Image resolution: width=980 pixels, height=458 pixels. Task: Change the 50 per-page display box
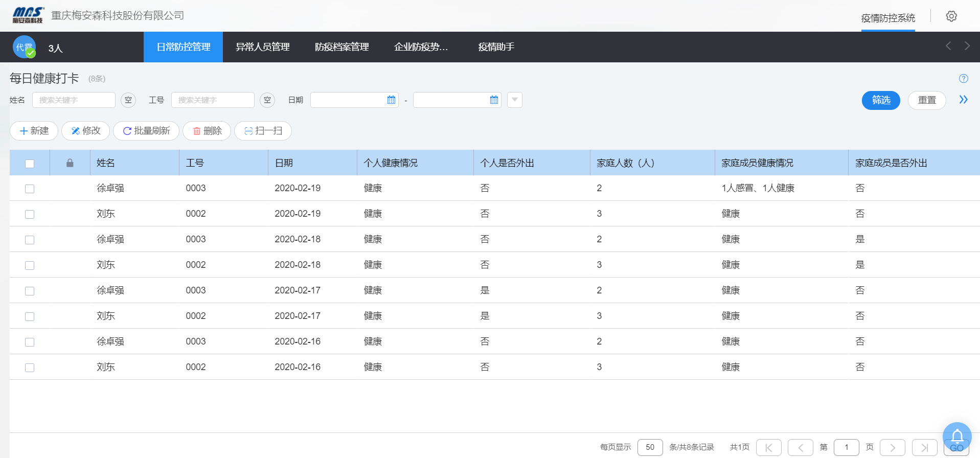[x=650, y=447]
